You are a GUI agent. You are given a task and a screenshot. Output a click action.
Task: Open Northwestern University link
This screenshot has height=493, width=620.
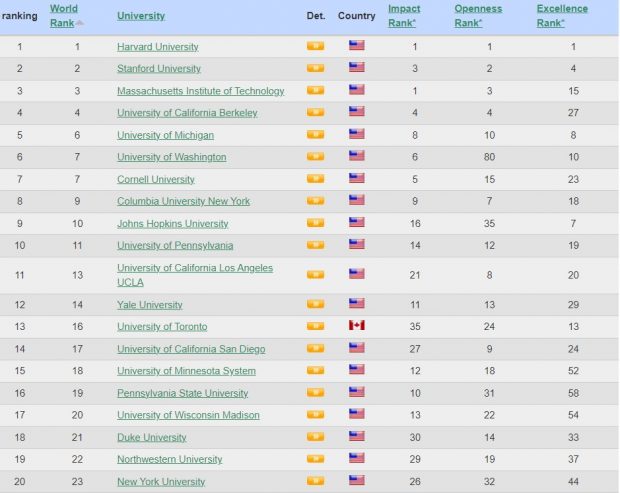coord(170,459)
